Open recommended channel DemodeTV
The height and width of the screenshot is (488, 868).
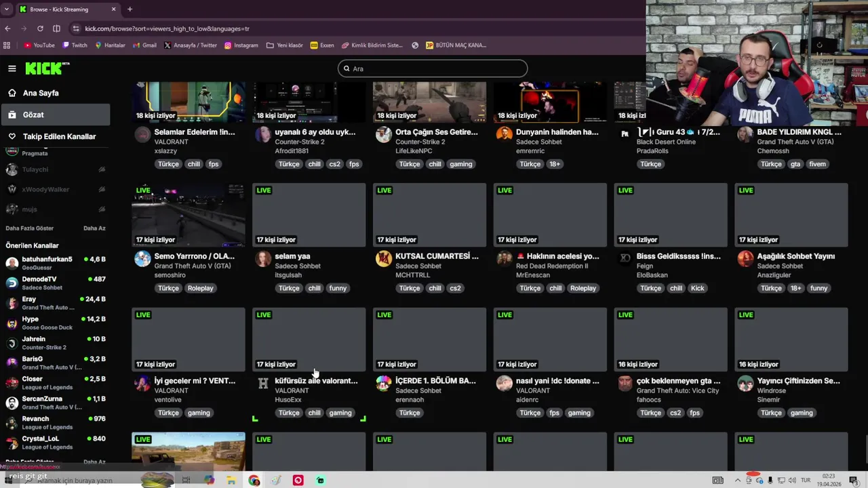click(x=56, y=283)
